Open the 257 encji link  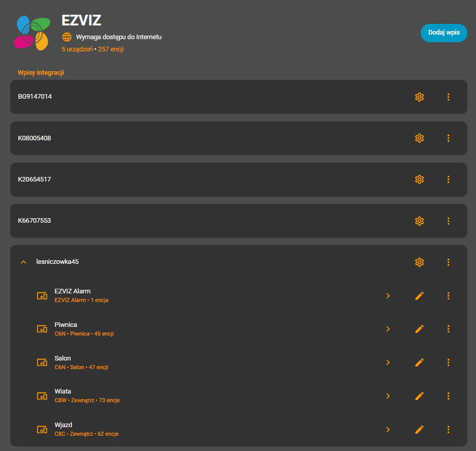111,49
